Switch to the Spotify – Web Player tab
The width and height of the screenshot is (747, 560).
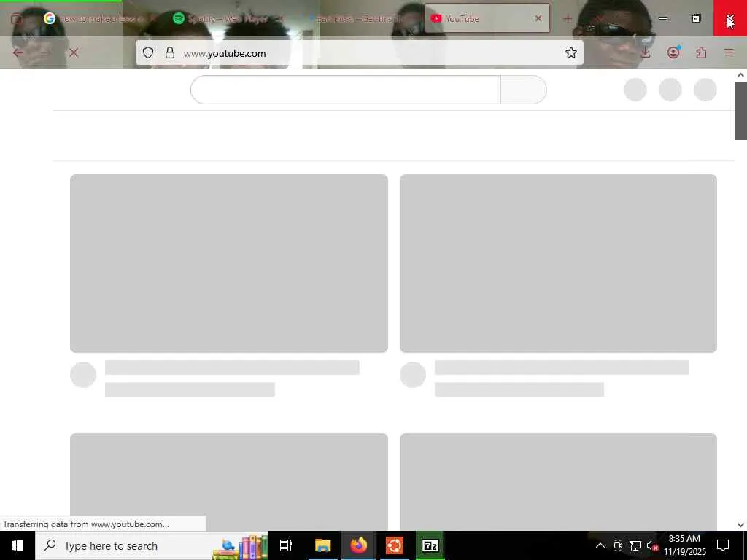[x=228, y=18]
